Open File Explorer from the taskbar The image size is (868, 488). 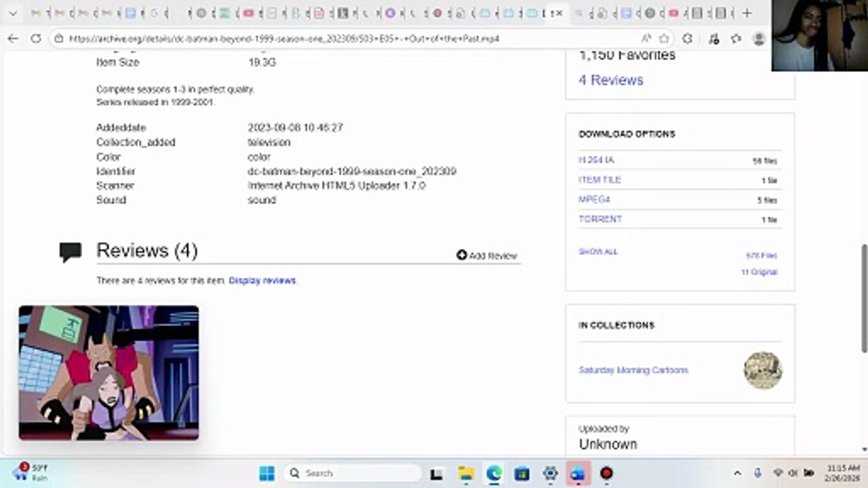465,473
